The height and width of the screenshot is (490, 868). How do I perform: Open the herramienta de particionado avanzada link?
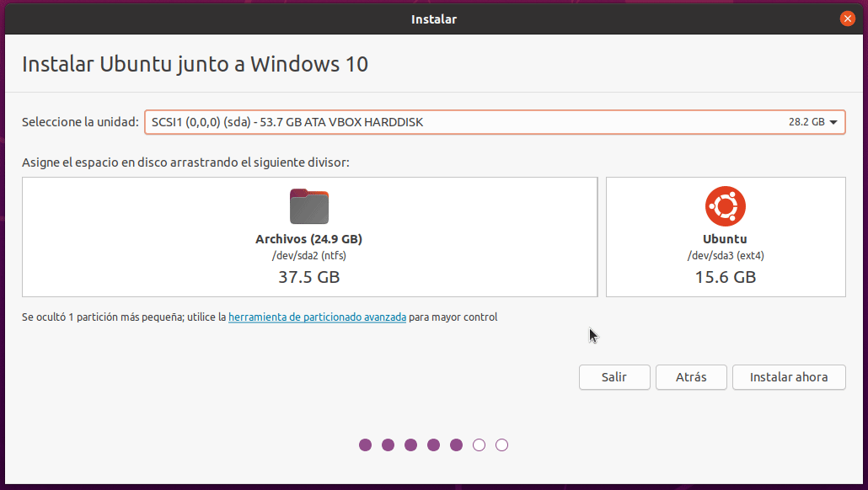coord(317,317)
